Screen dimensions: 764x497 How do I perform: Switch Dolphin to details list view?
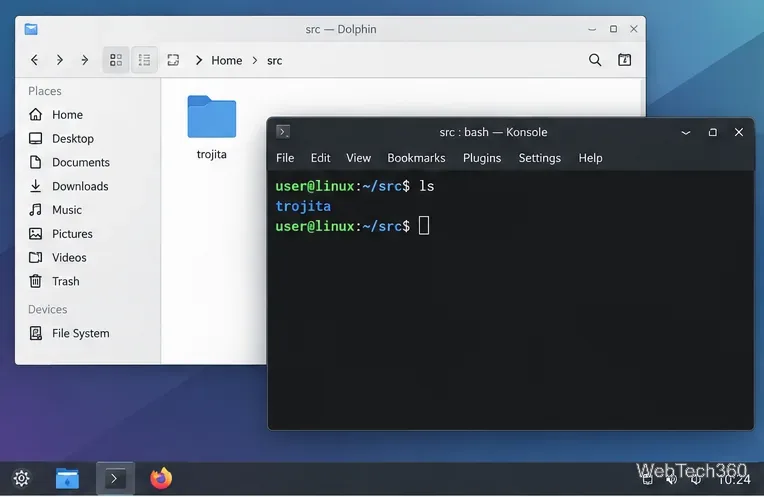point(144,60)
